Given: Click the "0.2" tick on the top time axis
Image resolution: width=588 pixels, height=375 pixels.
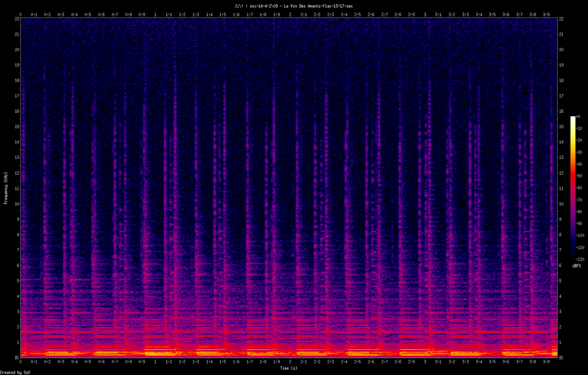Looking at the screenshot, I should click(x=47, y=15).
